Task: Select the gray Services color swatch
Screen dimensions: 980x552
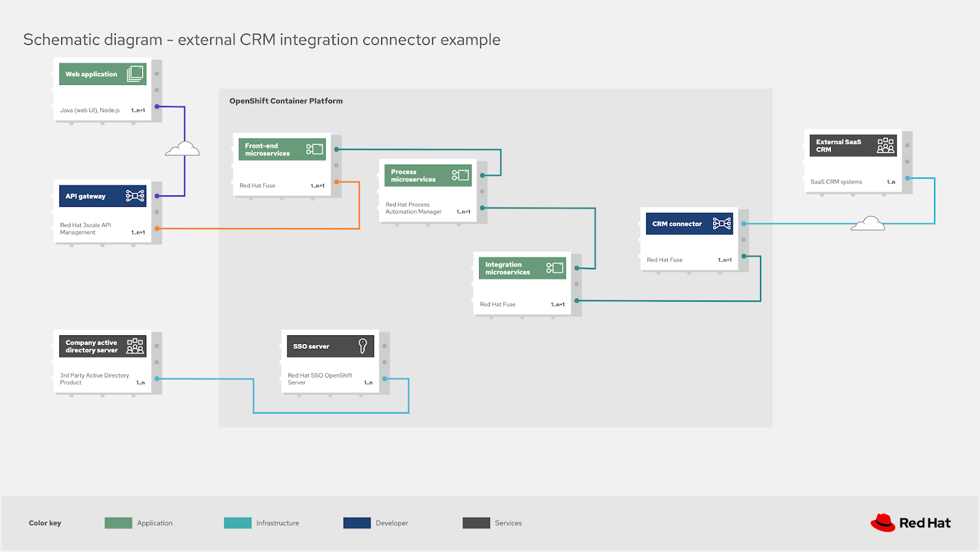Action: coord(475,523)
